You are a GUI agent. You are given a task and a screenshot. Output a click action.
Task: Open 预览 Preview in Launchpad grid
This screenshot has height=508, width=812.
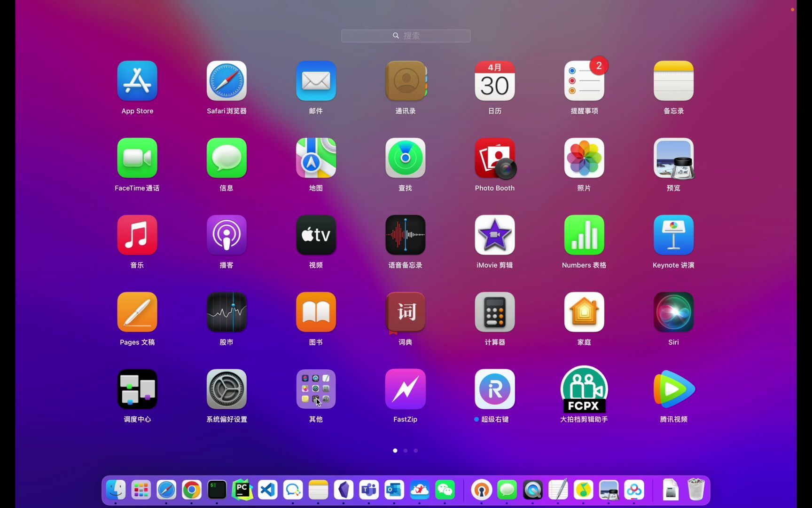click(x=673, y=158)
